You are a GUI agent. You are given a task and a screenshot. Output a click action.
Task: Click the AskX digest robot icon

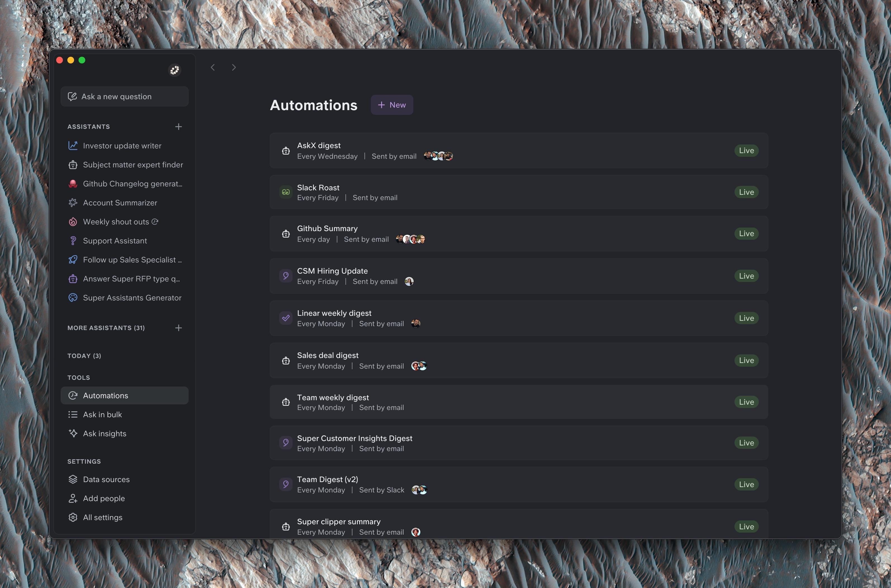[x=286, y=151]
